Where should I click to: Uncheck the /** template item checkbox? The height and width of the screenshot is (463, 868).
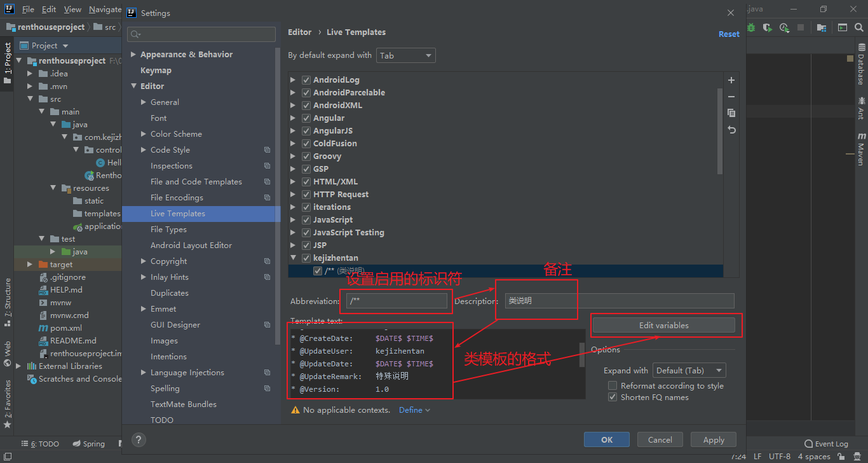[318, 271]
